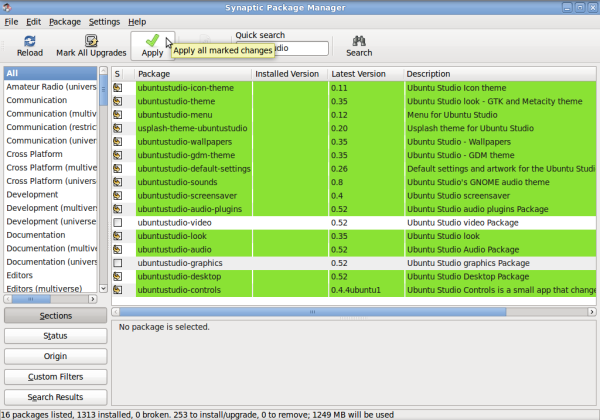The image size is (600, 420).
Task: Click status icon for ubuntustudio-look
Action: pos(118,236)
